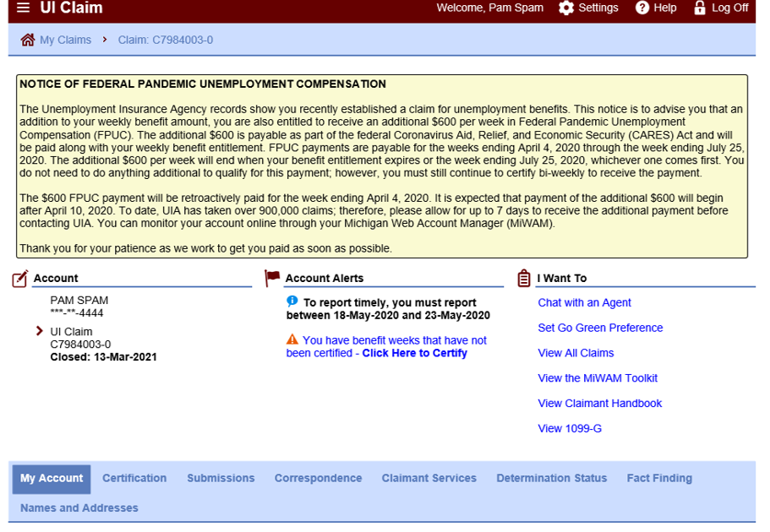The height and width of the screenshot is (532, 770).
Task: Click the I Want To heading
Action: point(562,279)
